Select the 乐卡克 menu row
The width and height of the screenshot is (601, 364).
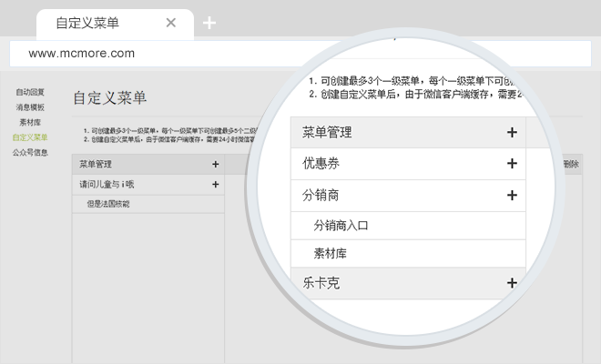401,283
